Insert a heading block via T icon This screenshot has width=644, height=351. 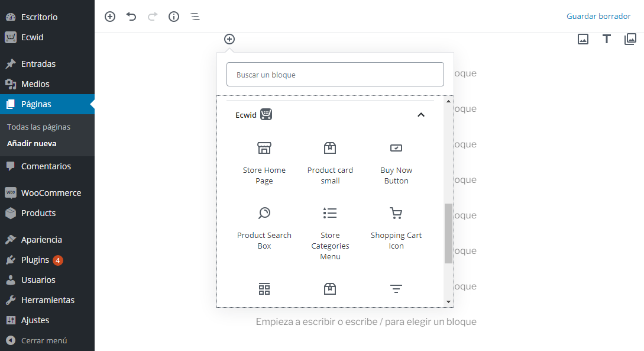607,39
